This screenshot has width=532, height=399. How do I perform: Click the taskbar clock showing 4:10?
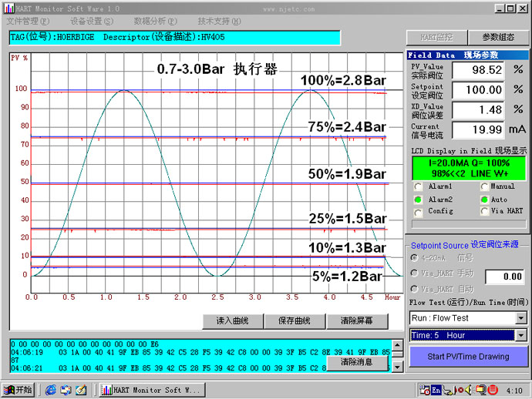514,391
